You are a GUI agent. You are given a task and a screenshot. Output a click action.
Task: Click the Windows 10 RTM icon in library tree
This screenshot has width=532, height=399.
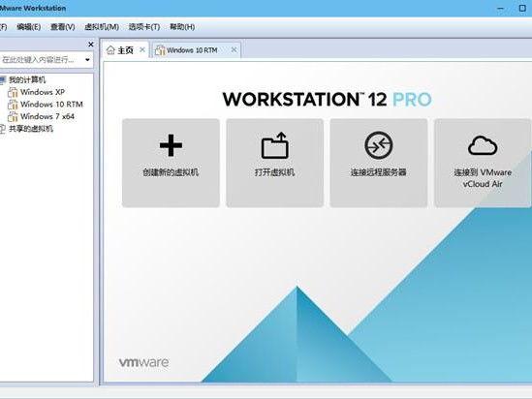click(x=13, y=105)
